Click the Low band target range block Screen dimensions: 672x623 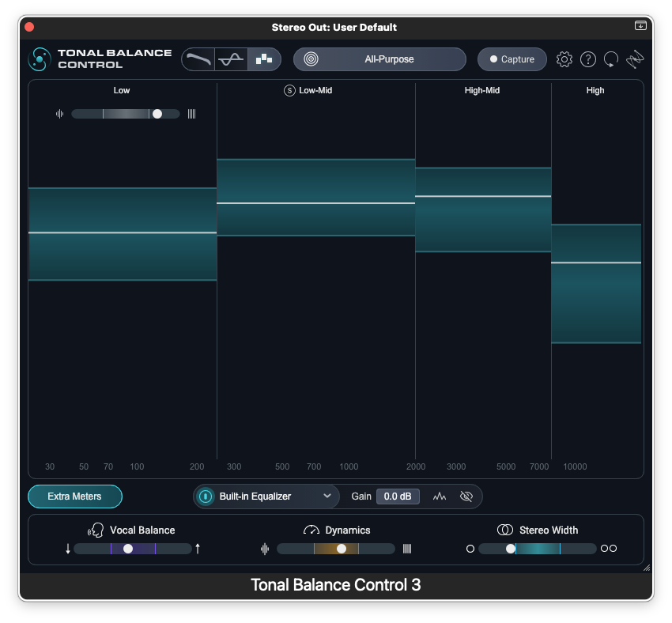tap(123, 234)
